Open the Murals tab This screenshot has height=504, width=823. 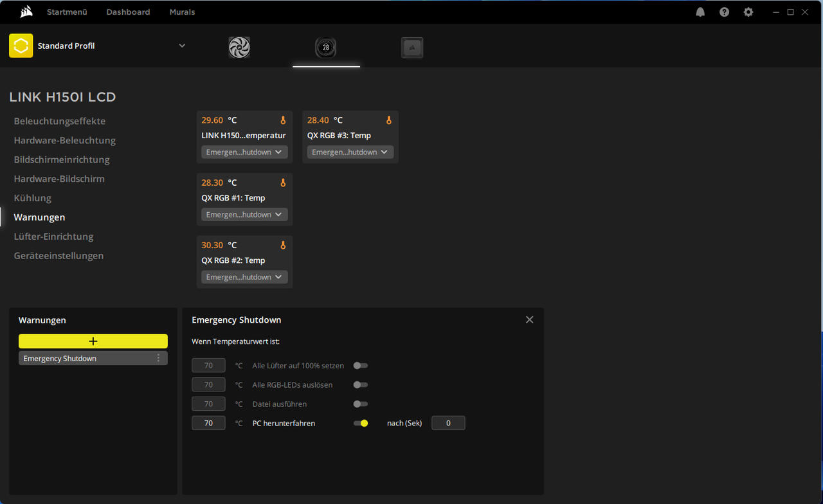(x=182, y=12)
